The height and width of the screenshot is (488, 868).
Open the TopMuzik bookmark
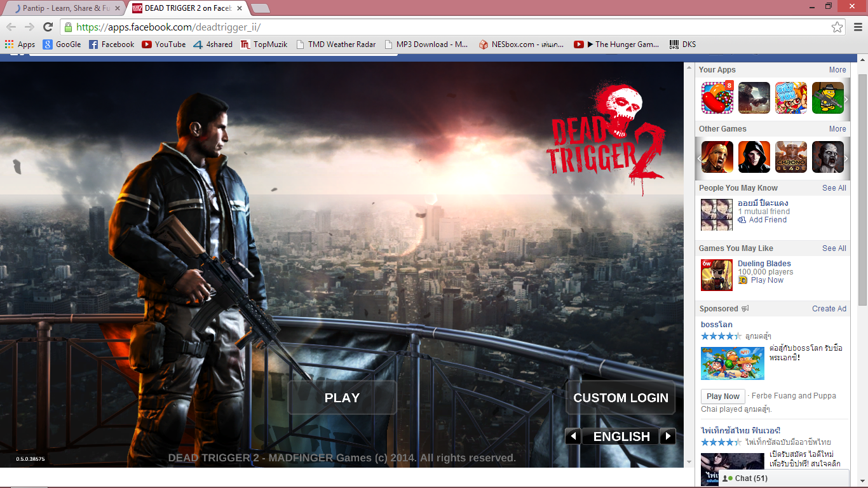(x=264, y=44)
